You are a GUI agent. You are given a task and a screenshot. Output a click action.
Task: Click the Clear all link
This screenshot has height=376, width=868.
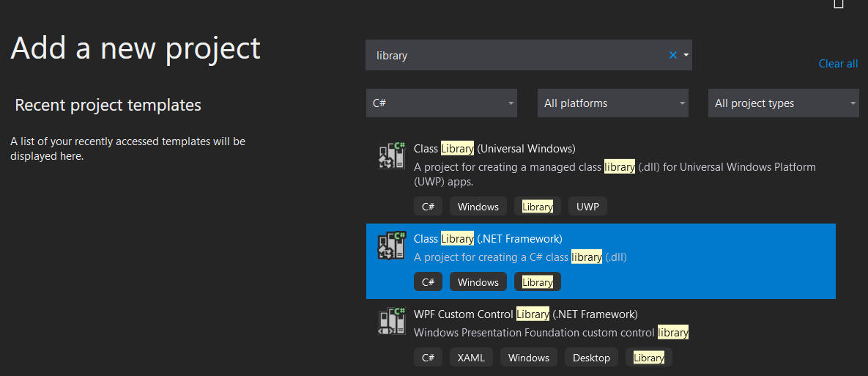click(x=838, y=64)
